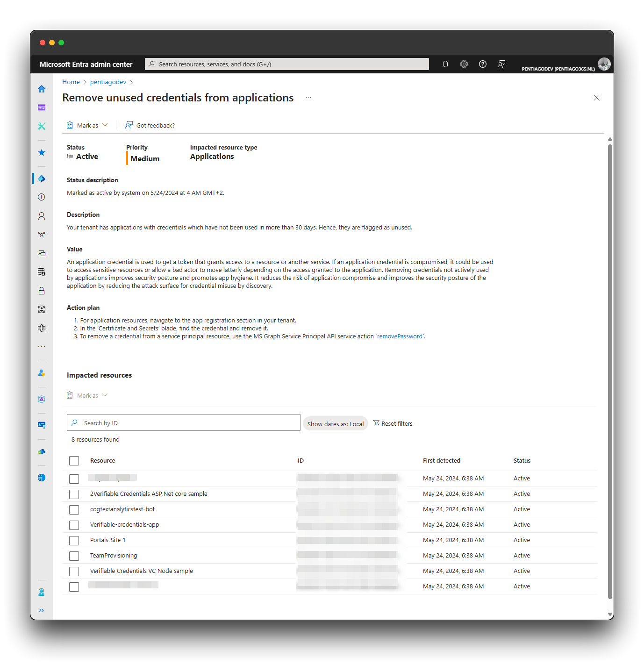Open the top Mark as dropdown

[x=87, y=125]
